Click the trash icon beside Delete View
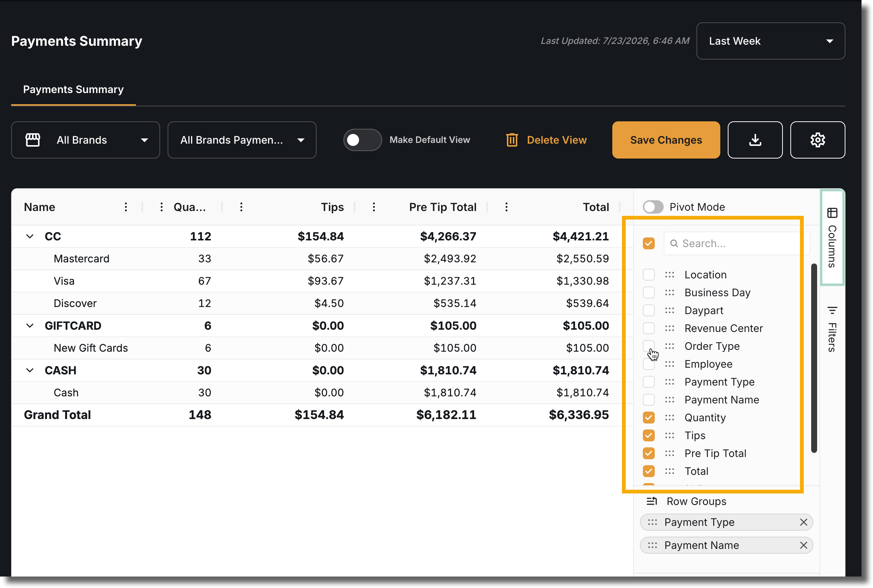873x588 pixels. (x=512, y=140)
